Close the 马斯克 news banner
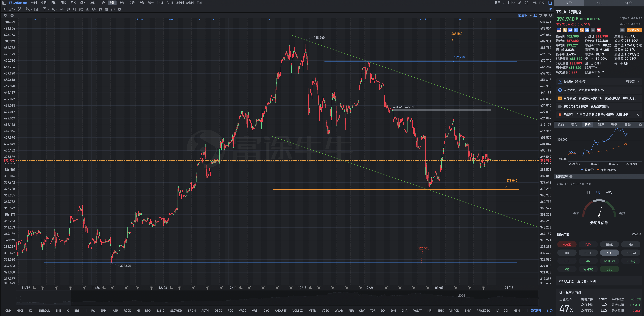The image size is (644, 316). [638, 115]
